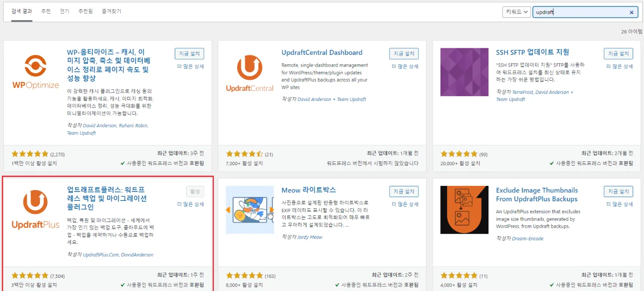
Task: Switch to the 인기 tab
Action: 64,11
